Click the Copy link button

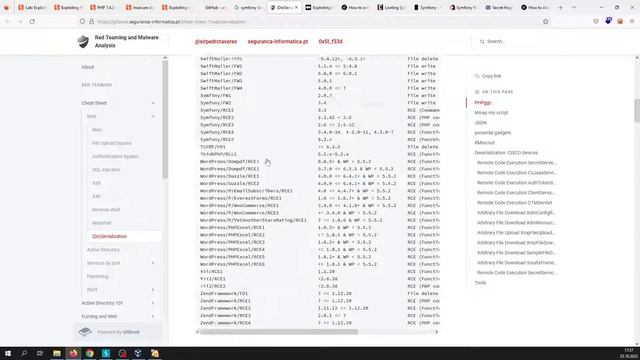[488, 76]
